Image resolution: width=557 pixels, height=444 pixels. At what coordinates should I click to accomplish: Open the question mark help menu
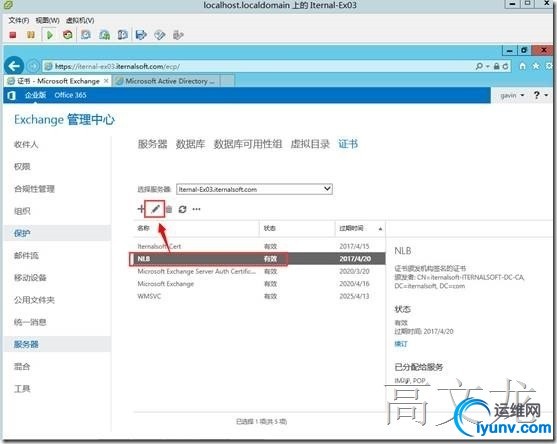(540, 95)
